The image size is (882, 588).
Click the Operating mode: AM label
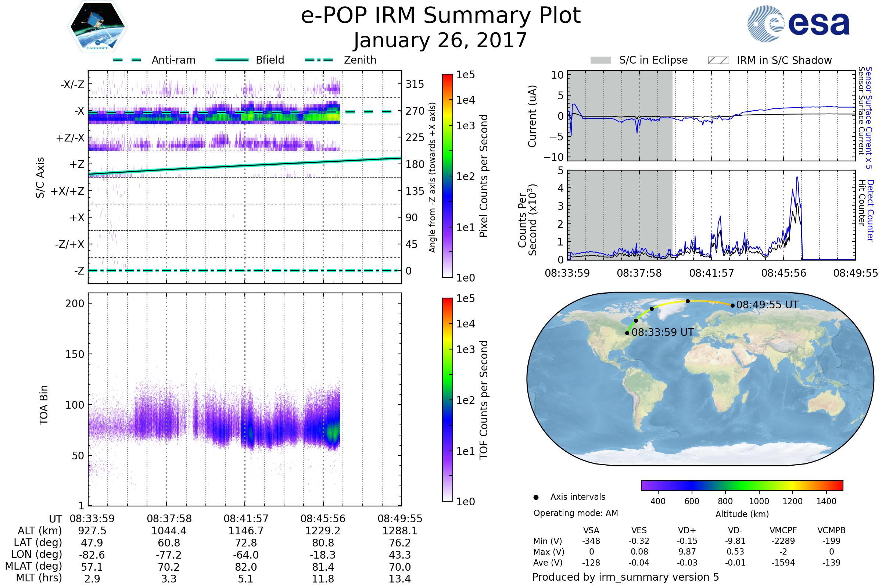(576, 513)
